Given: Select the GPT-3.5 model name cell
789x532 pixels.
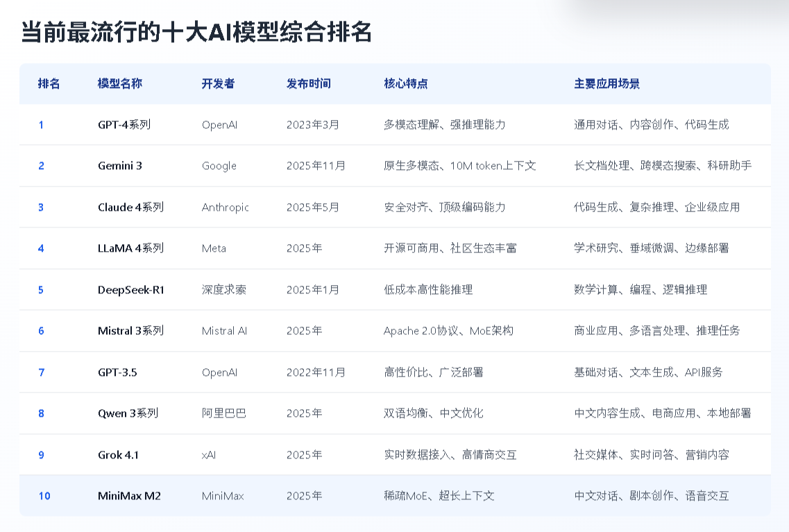Looking at the screenshot, I should pos(117,372).
